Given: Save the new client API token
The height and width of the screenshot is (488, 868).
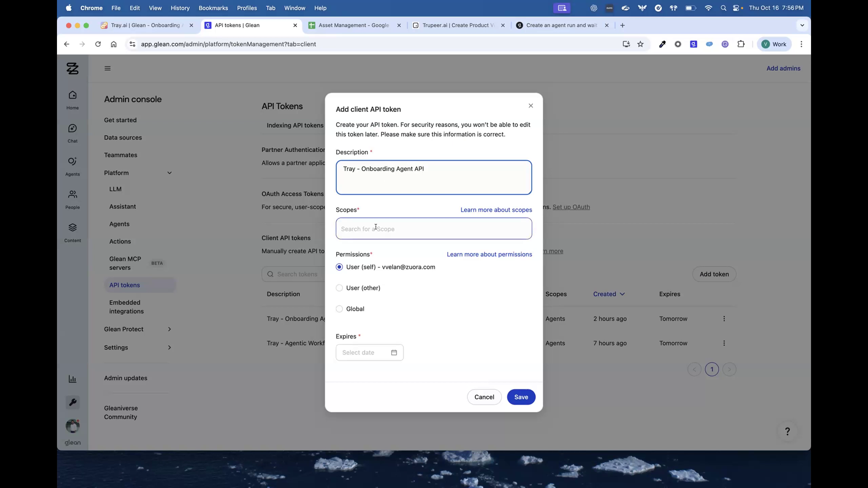Looking at the screenshot, I should tap(521, 397).
